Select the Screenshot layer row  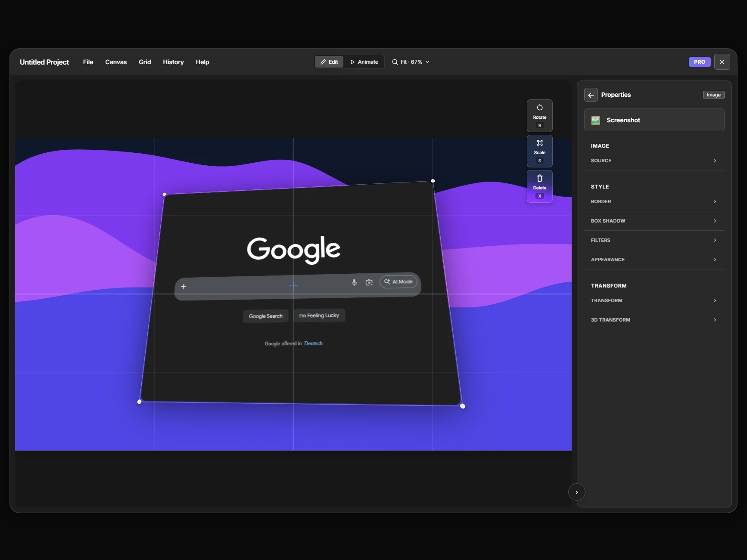(x=654, y=120)
